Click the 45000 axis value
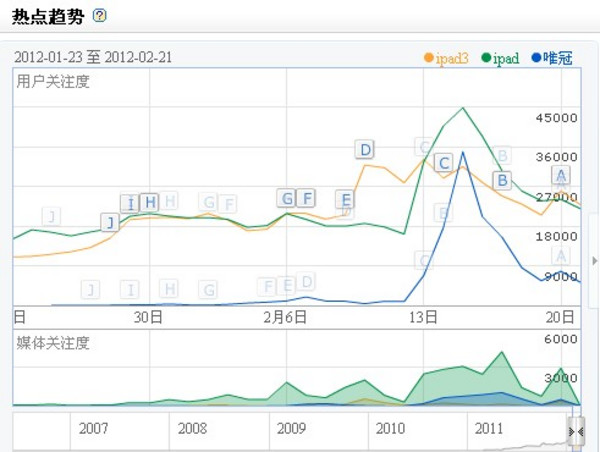This screenshot has width=600, height=452. pyautogui.click(x=556, y=117)
